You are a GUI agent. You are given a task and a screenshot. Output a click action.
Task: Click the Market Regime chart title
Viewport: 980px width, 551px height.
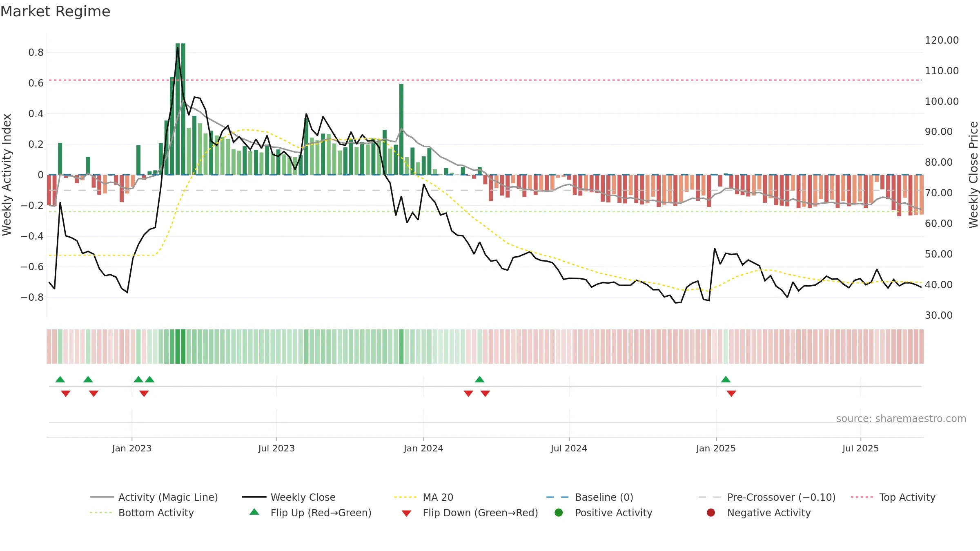[55, 11]
